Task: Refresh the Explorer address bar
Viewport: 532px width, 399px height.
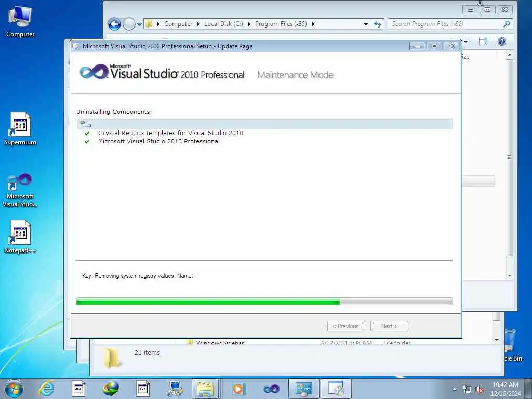Action: pyautogui.click(x=378, y=24)
